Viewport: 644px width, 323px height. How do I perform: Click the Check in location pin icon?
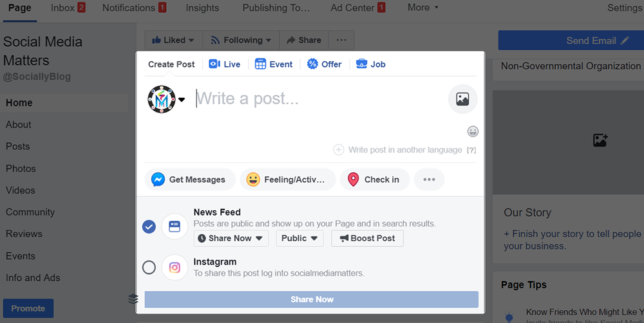pyautogui.click(x=353, y=180)
